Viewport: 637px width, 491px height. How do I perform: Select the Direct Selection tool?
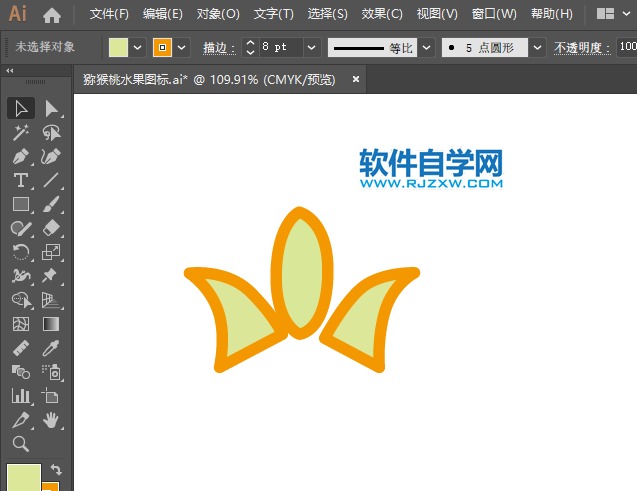coord(51,108)
